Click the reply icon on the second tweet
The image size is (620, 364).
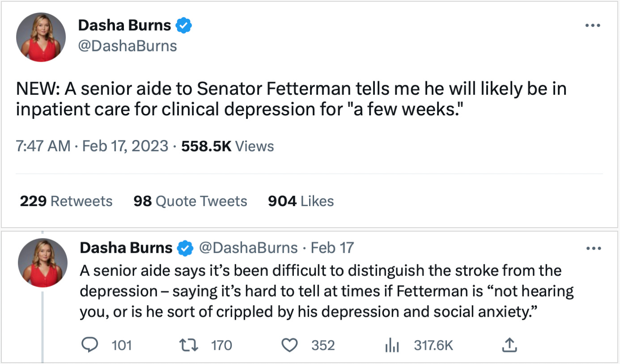[92, 345]
